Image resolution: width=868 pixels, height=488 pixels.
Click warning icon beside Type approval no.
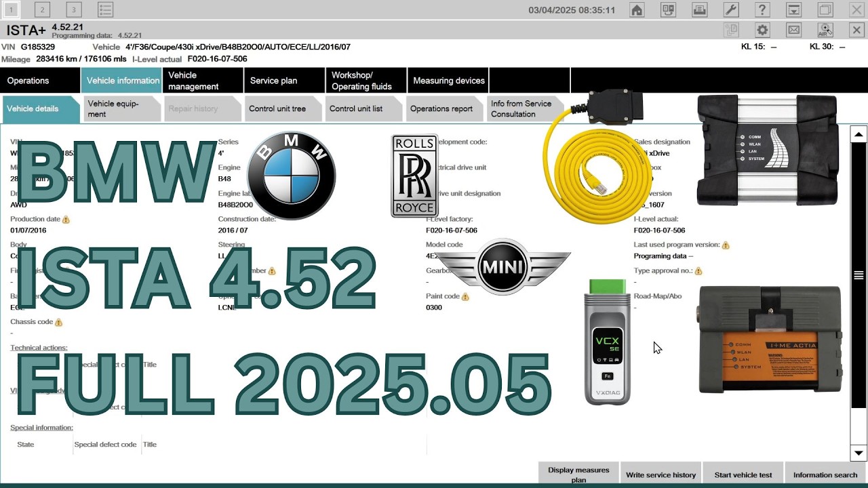pyautogui.click(x=698, y=271)
